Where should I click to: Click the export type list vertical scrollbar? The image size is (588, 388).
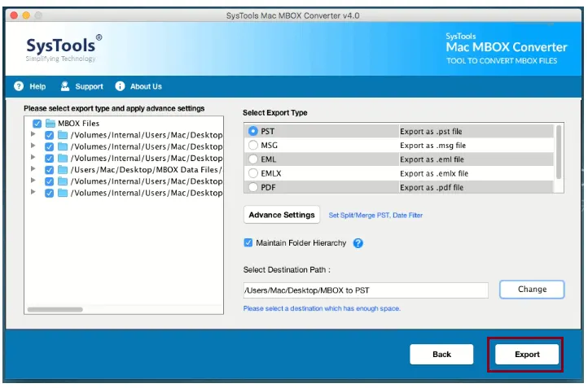coord(559,152)
